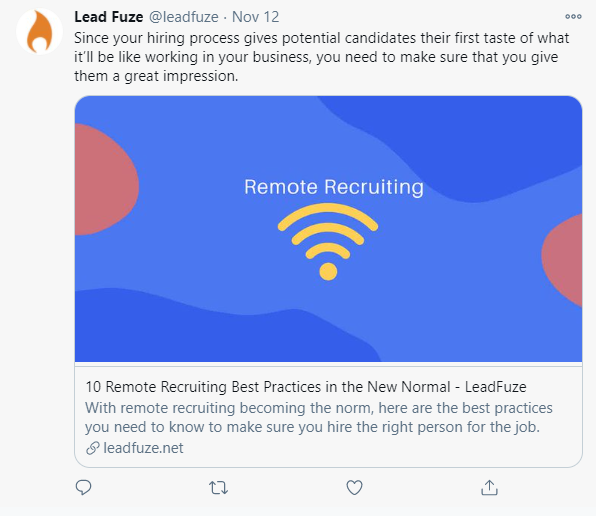Like the tweet with the heart icon
596x516 pixels.
pyautogui.click(x=354, y=488)
